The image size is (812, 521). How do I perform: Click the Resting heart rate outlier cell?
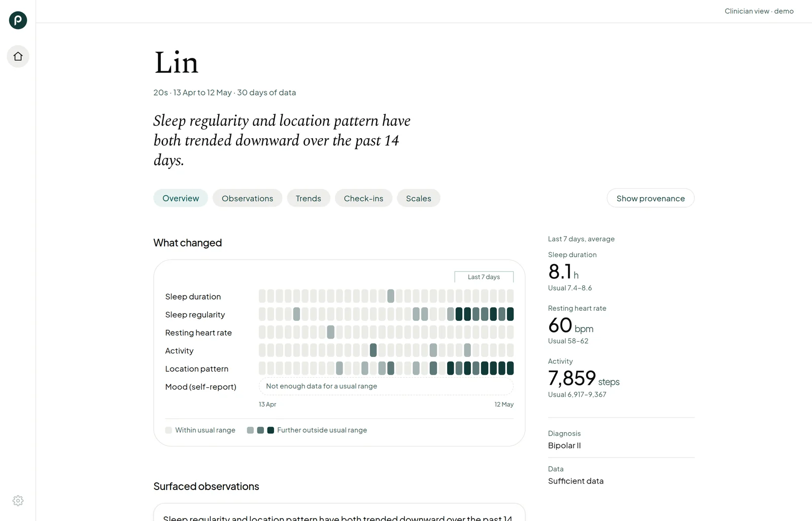pos(331,332)
